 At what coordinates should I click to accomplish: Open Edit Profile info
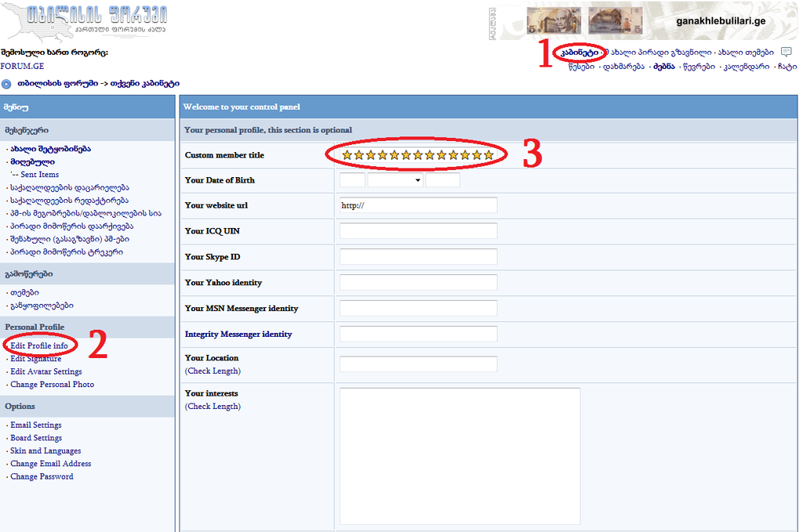(39, 346)
